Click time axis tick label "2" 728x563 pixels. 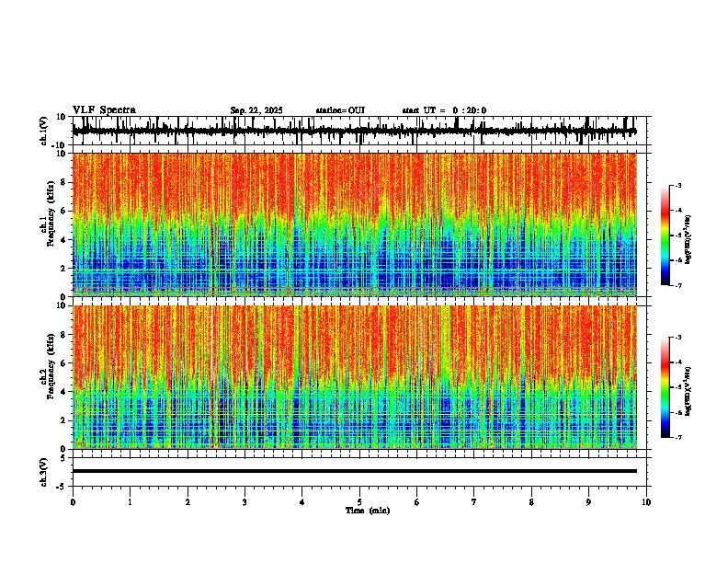coord(188,502)
